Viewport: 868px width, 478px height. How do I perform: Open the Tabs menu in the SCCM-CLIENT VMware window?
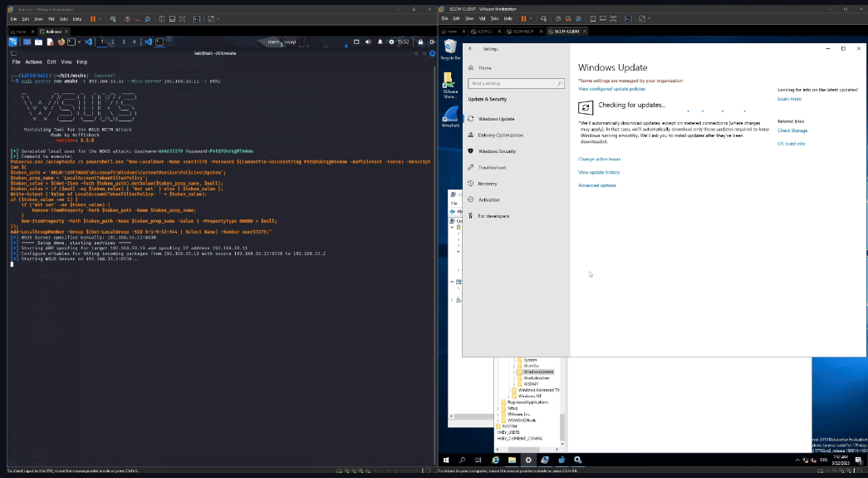[494, 18]
